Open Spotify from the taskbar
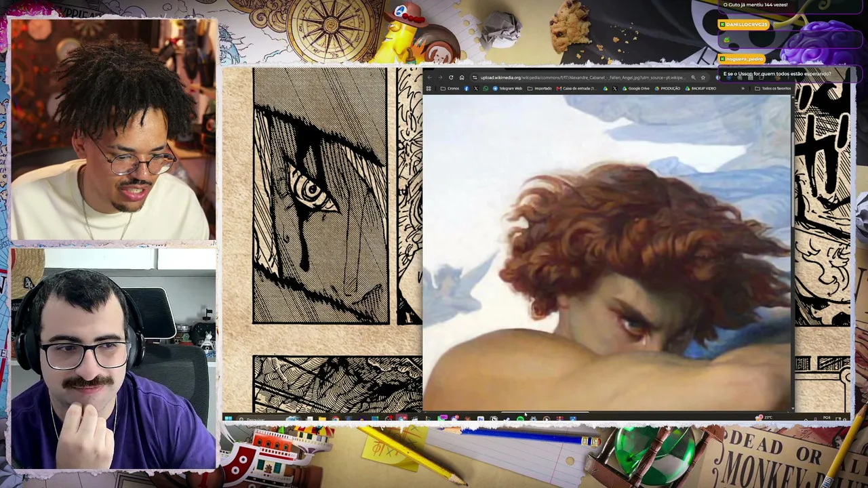Viewport: 868px width, 488px height. point(520,419)
